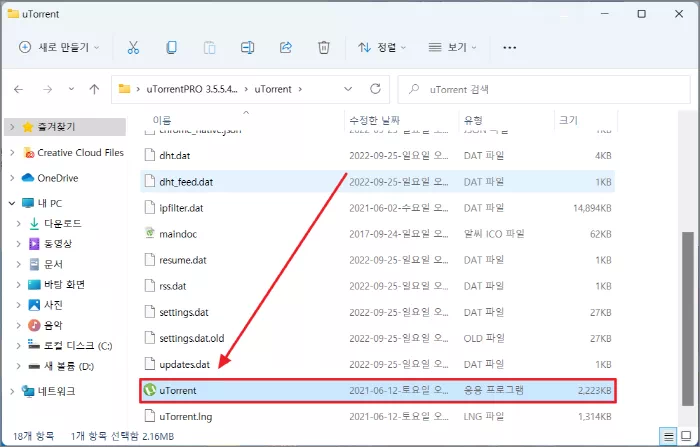
Task: Select 동영상 in navigation pane
Action: pos(58,243)
